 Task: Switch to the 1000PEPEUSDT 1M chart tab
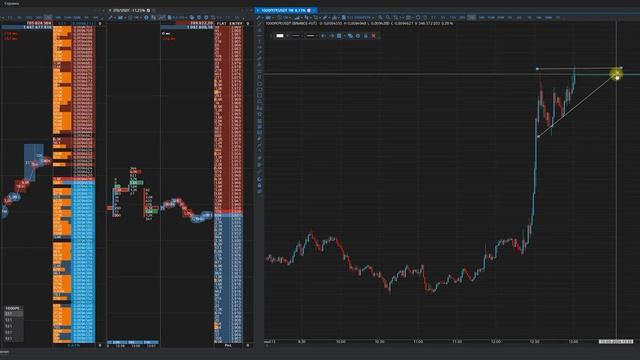[286, 10]
